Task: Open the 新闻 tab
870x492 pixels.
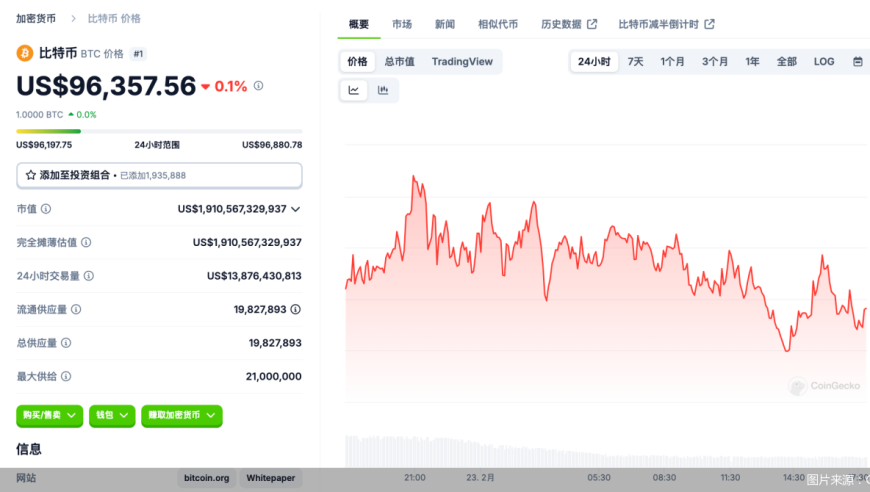Action: (x=445, y=24)
